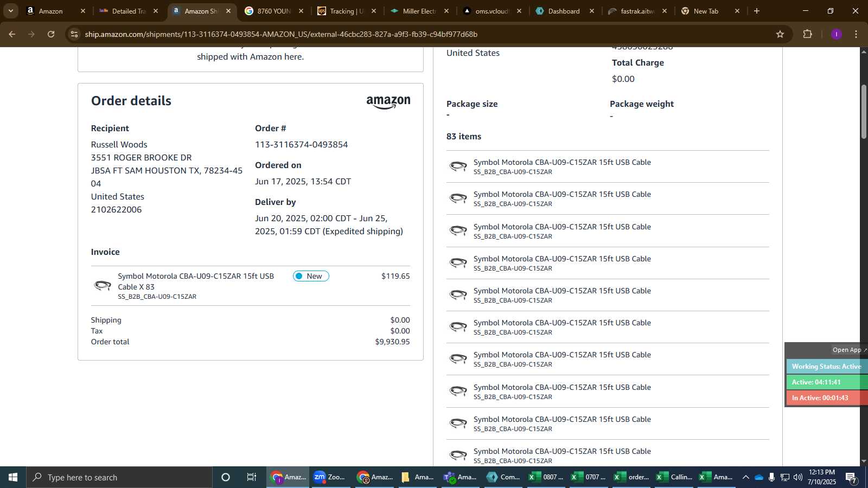Click the 83 items heading
868x488 pixels.
pyautogui.click(x=464, y=136)
